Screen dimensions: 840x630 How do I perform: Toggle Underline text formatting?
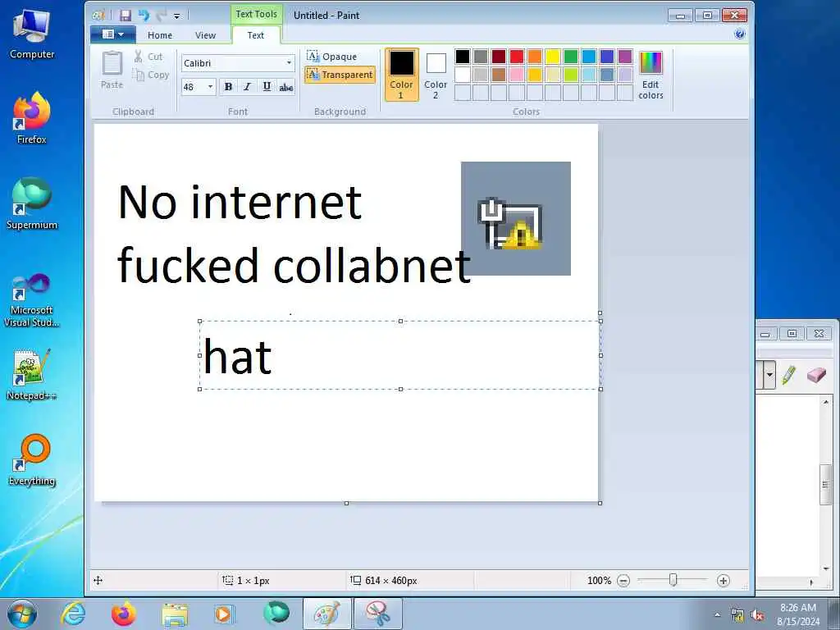(267, 87)
